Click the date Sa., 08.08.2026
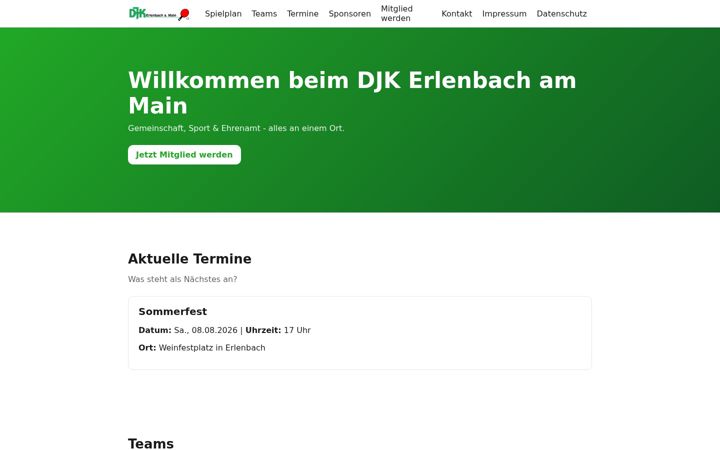 (206, 330)
